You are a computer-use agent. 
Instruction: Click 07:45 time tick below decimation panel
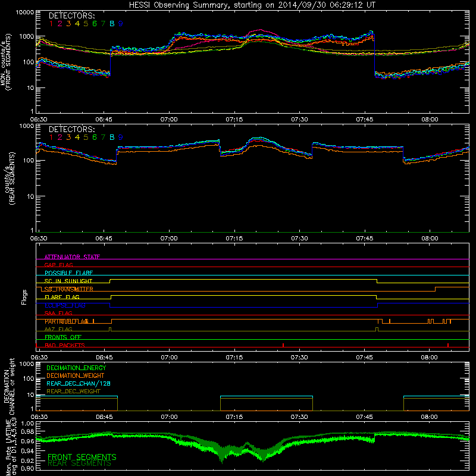tap(364, 417)
